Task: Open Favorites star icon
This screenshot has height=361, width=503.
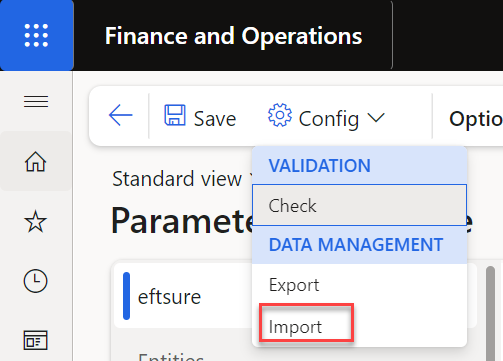Action: tap(36, 221)
